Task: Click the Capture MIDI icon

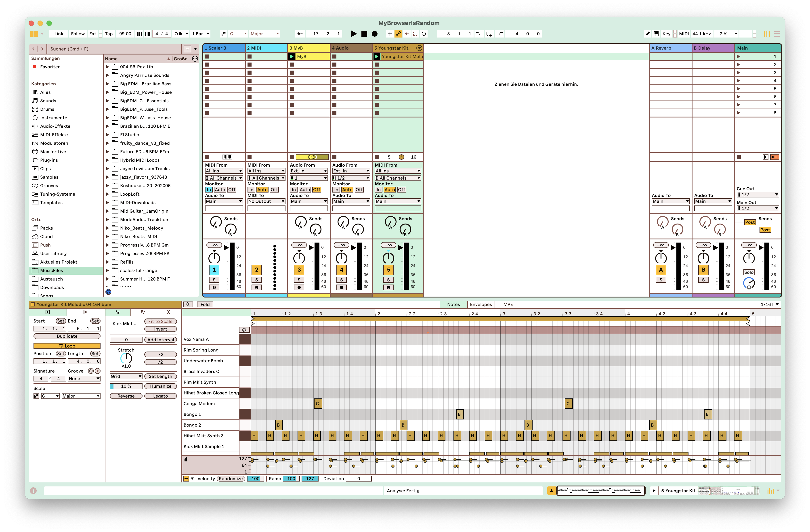Action: pos(415,34)
